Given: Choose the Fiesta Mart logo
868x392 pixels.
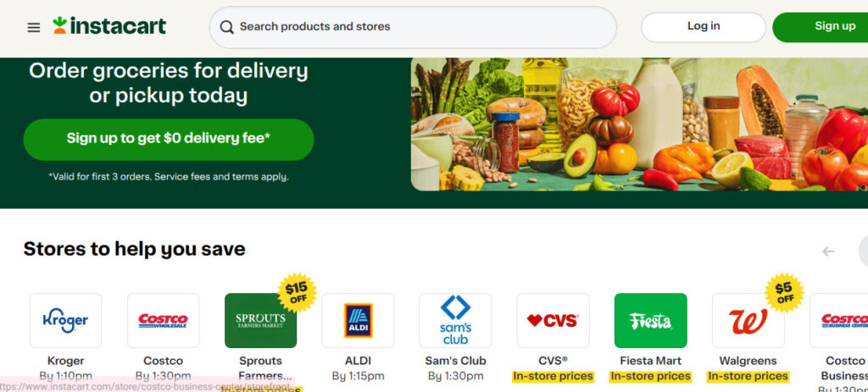Looking at the screenshot, I should point(650,321).
